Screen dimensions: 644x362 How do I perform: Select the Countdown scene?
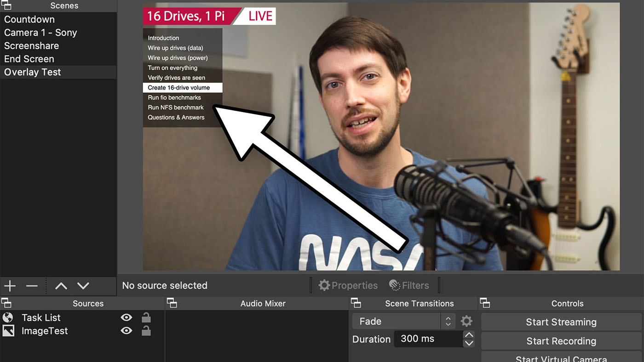[x=58, y=19]
